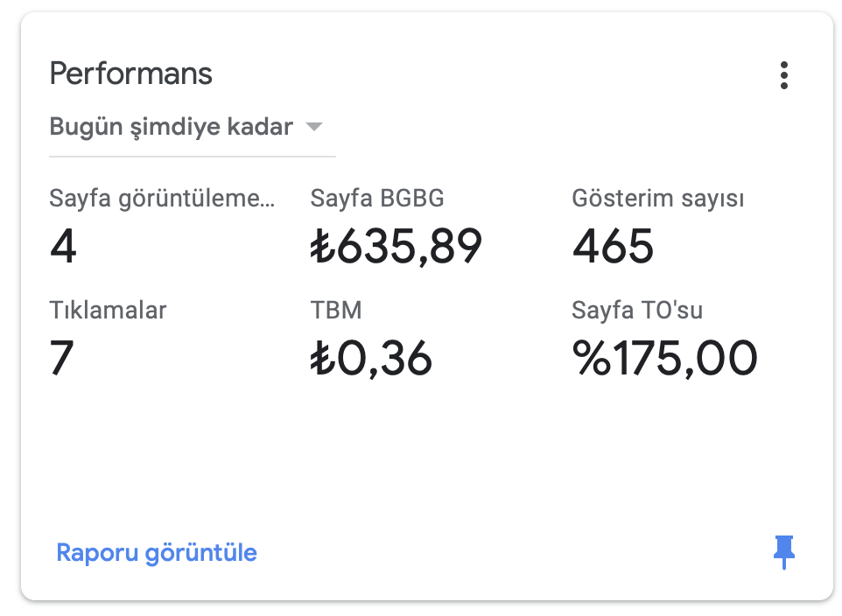This screenshot has height=616, width=842.
Task: Click the %175,00 page CTR value
Action: tap(665, 358)
